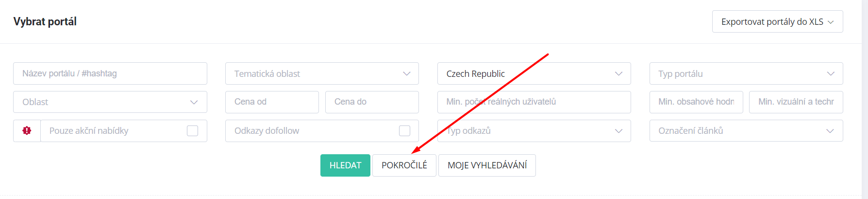Viewport: 868px width, 199px height.
Task: Open the Typ portálu dropdown
Action: coord(746,73)
